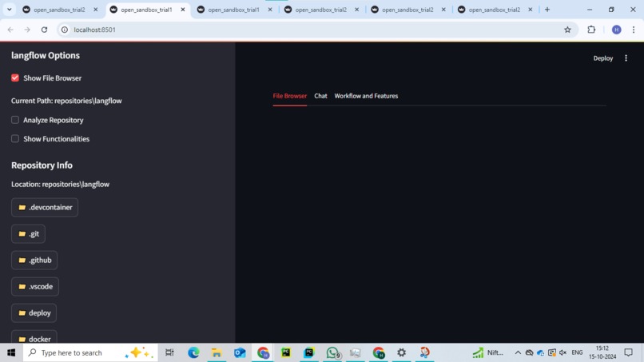This screenshot has width=644, height=362.
Task: Open the first PyCharm taskbar icon
Action: [286, 352]
